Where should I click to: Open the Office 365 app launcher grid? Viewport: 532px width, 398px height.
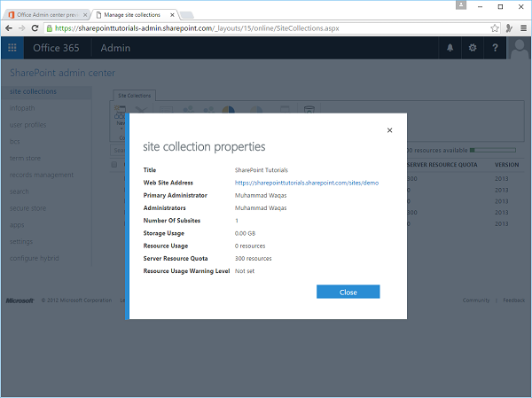pos(12,48)
